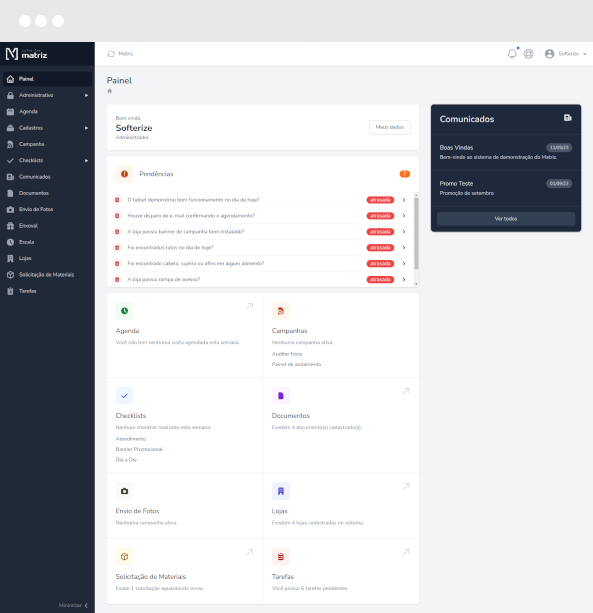
Task: Open the Agenda card arrow icon
Action: [249, 306]
